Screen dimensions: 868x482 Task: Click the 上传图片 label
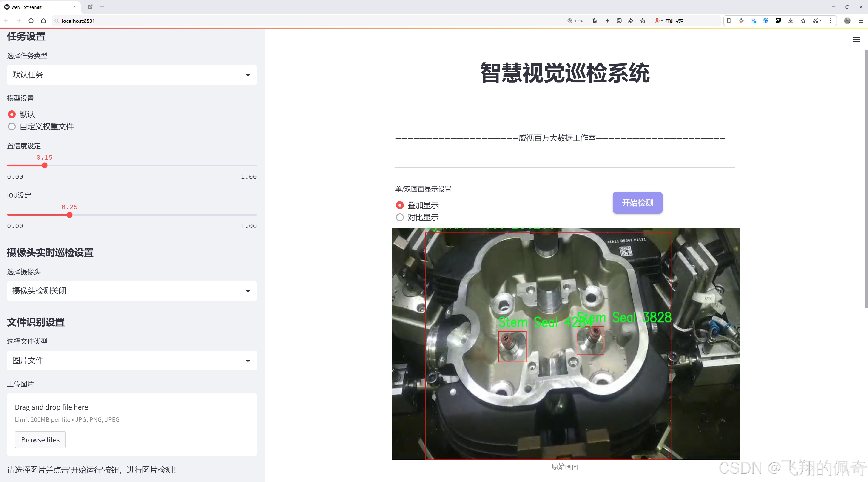(x=20, y=384)
